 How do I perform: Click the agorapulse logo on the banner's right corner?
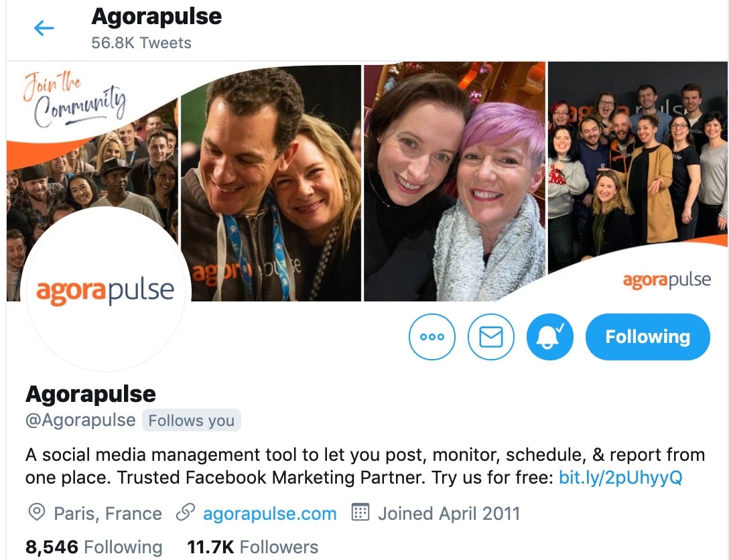[x=667, y=281]
